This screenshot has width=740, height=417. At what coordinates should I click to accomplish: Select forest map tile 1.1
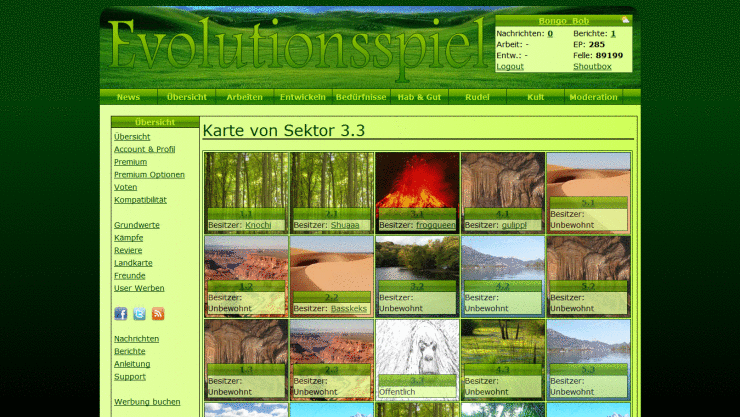click(246, 192)
